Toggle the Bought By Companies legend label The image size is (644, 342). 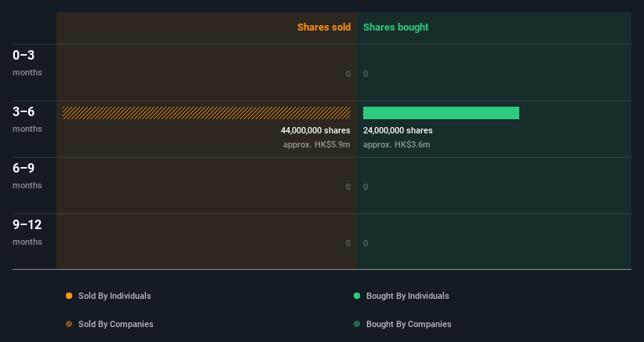409,324
